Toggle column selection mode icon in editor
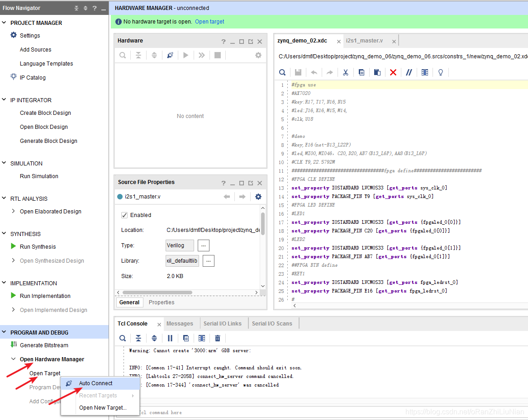Viewport: 528px width, 420px height. tap(425, 72)
